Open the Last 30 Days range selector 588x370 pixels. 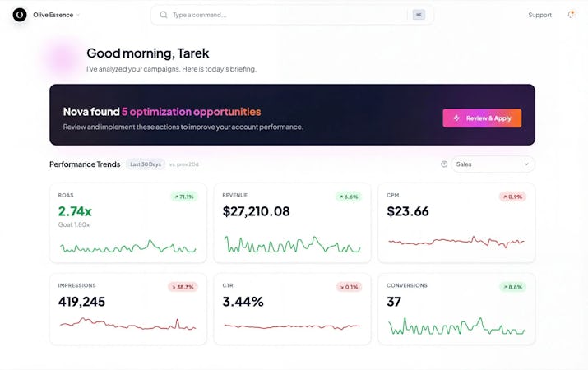(146, 164)
